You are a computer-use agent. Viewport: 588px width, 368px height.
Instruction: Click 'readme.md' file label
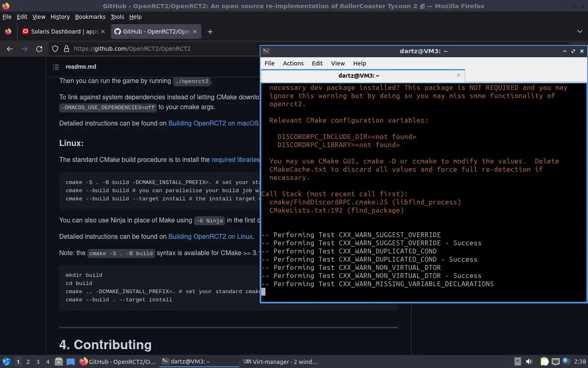(x=81, y=67)
